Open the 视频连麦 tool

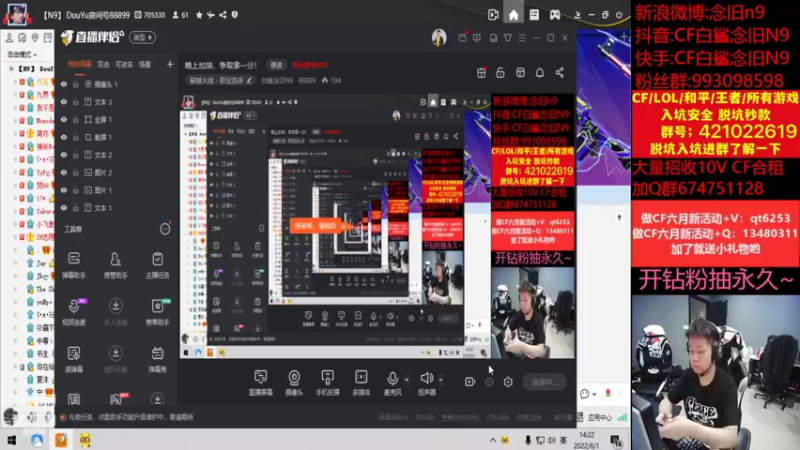pyautogui.click(x=74, y=311)
